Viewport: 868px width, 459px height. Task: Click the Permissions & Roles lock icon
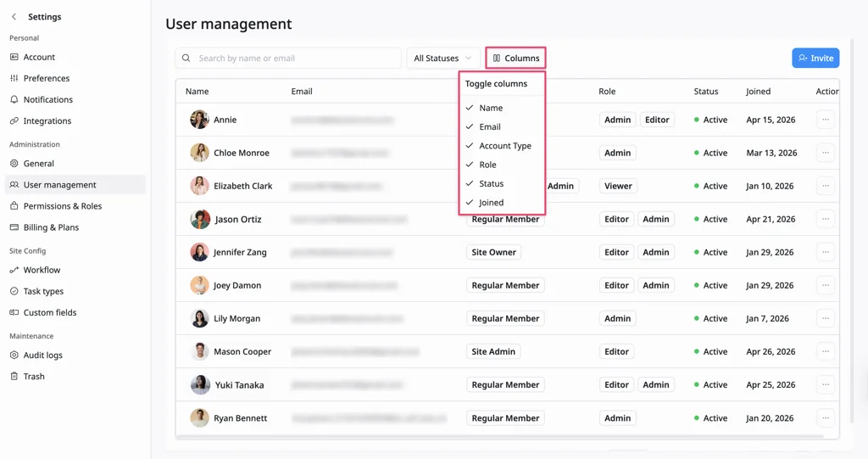14,205
